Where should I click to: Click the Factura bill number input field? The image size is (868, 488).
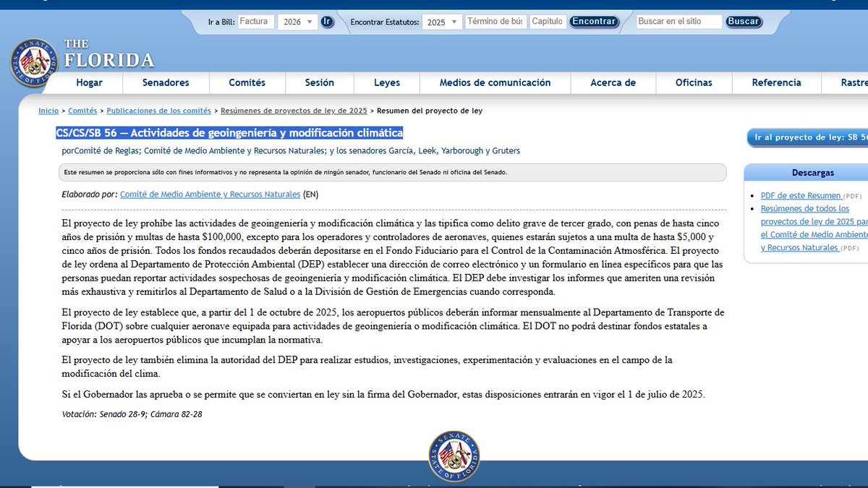tap(256, 22)
